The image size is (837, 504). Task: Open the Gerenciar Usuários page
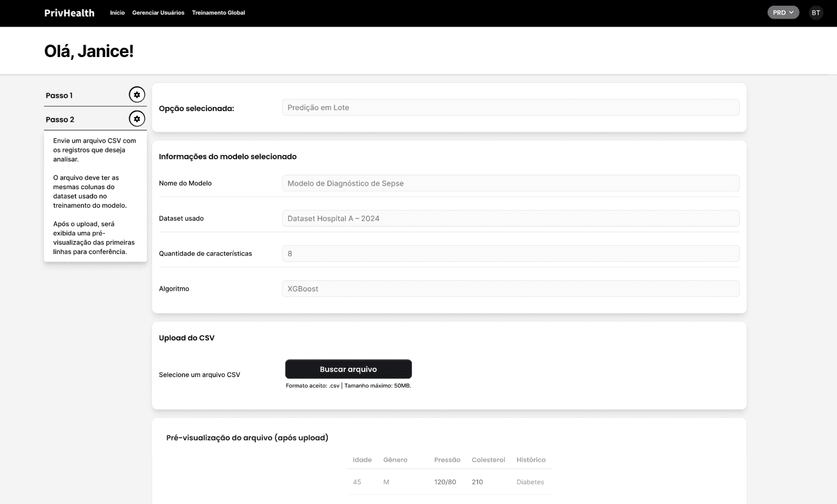158,12
